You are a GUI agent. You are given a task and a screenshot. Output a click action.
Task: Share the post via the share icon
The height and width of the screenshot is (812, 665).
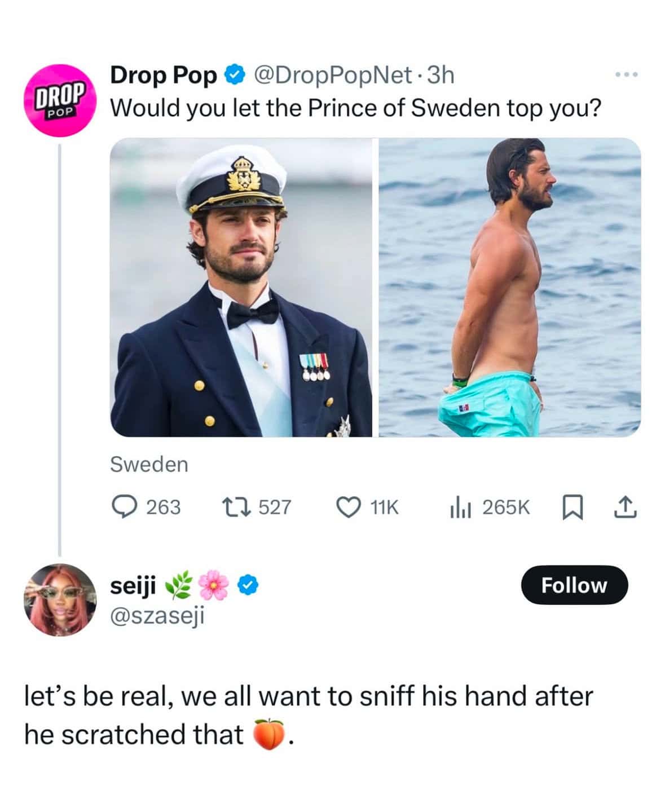coord(625,507)
